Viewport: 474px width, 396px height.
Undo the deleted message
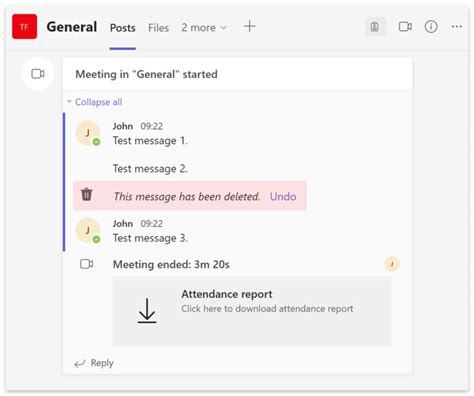(x=283, y=196)
